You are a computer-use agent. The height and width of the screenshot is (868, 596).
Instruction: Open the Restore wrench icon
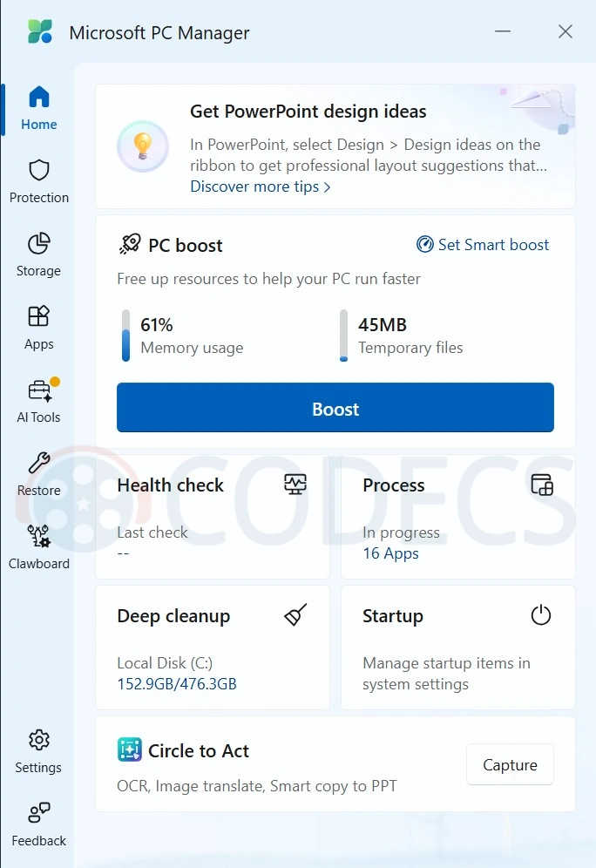38,463
